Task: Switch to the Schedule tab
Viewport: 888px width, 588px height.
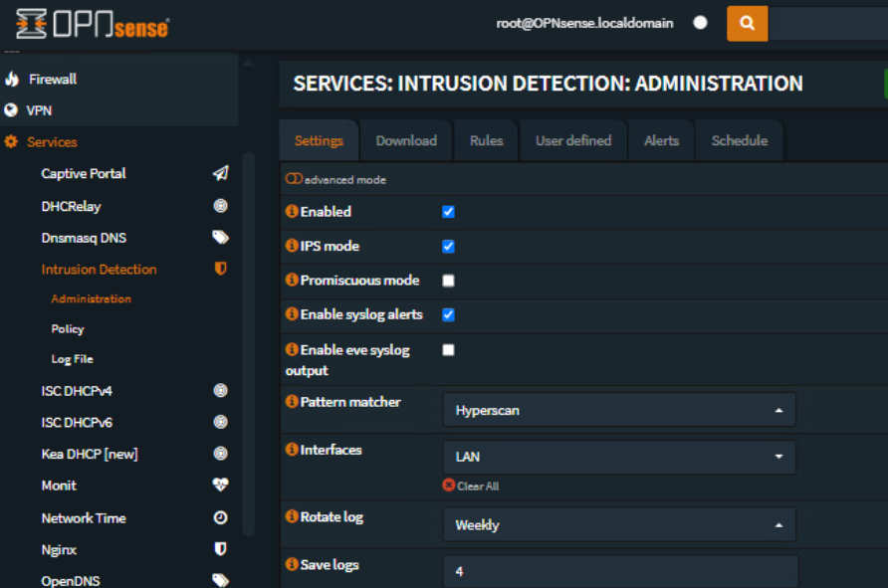Action: (739, 140)
